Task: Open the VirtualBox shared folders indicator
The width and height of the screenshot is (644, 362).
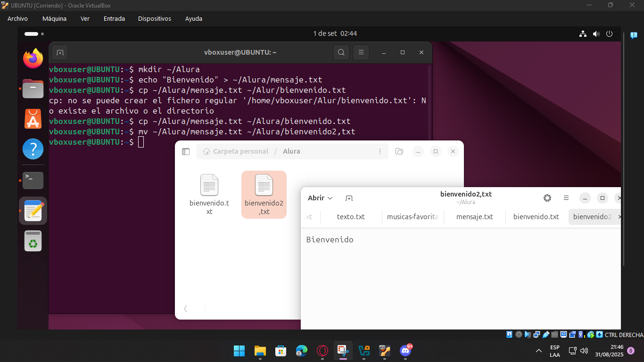Action: pos(554,335)
